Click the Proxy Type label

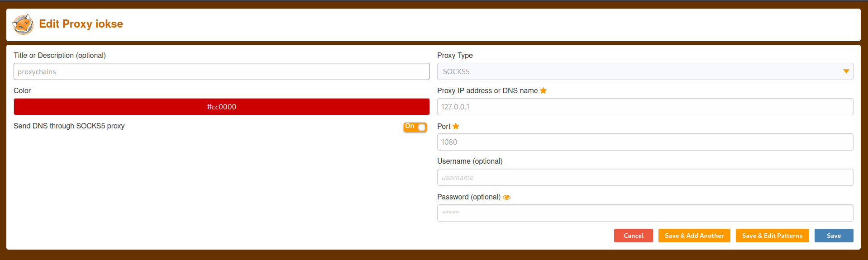[455, 55]
